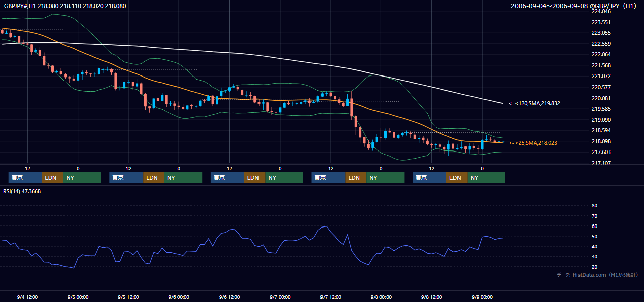Open the データ: HistData.com source credit
This screenshot has height=302, width=644.
pyautogui.click(x=598, y=275)
